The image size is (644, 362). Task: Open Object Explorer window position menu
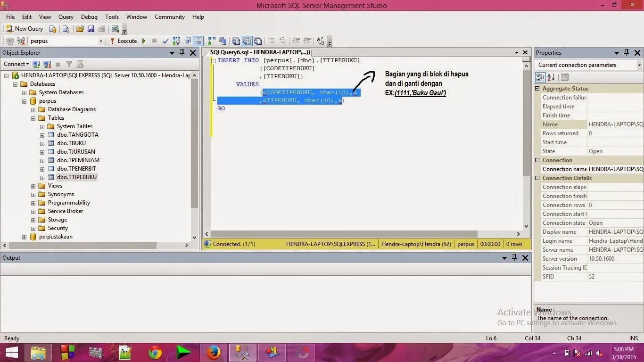(172, 53)
